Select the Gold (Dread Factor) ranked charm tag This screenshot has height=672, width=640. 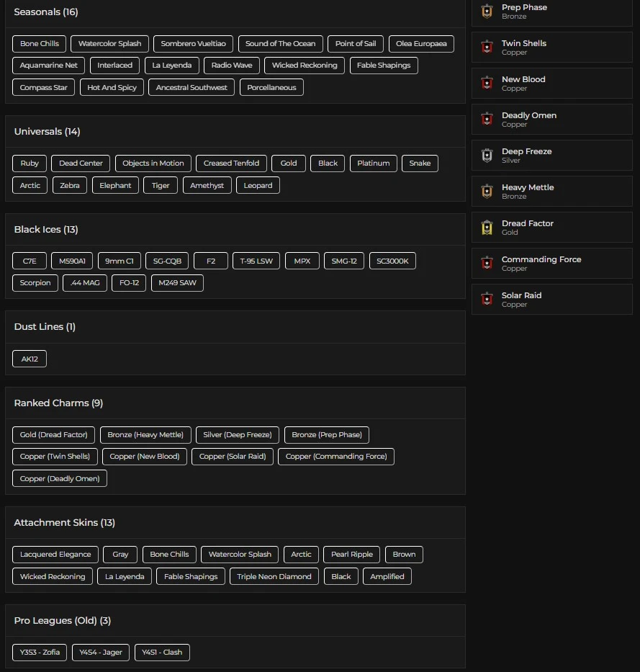[53, 435]
